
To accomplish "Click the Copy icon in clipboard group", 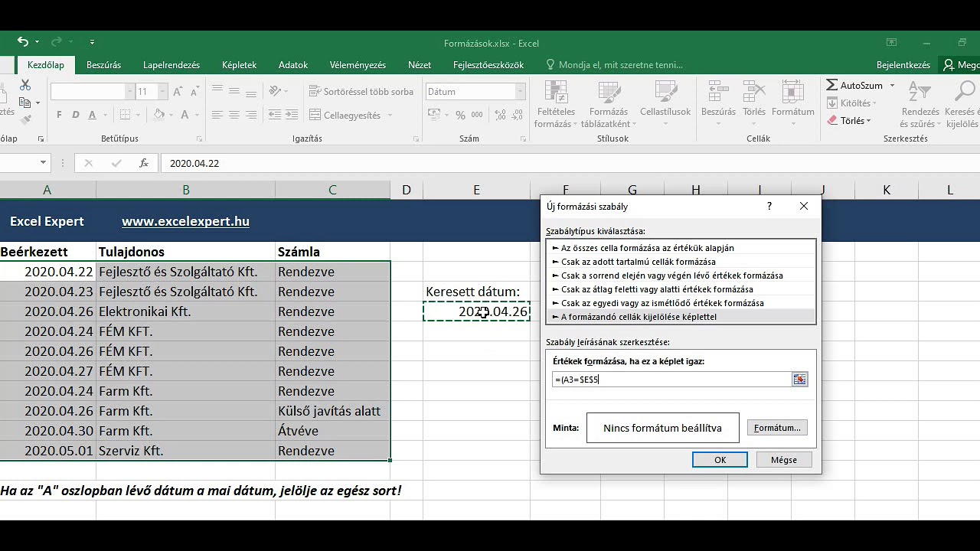I will [25, 103].
